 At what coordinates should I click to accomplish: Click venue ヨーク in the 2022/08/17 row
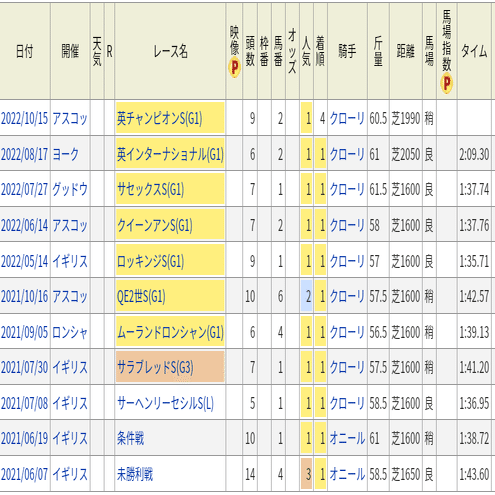66,154
